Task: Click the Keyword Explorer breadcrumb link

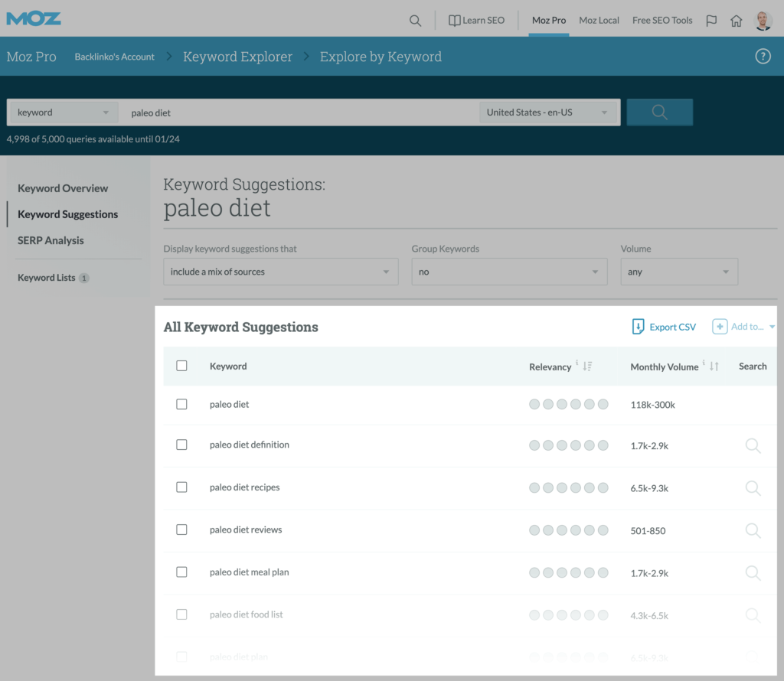Action: 237,57
